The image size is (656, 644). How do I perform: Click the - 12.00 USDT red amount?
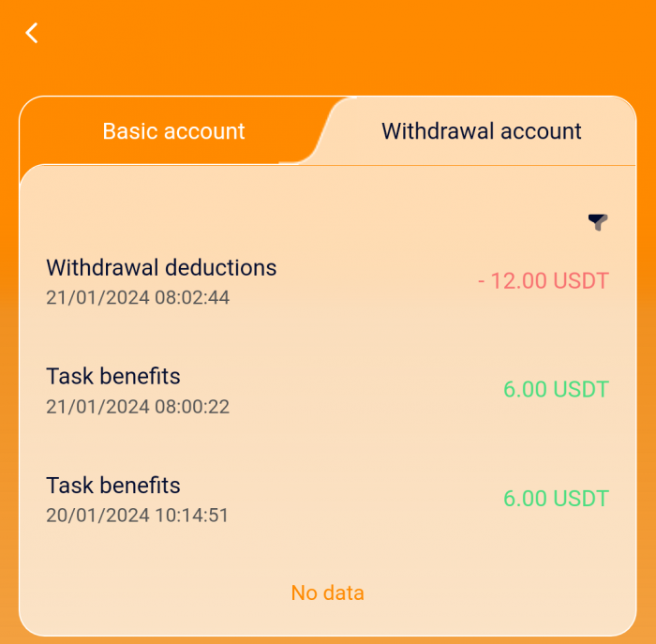point(544,280)
